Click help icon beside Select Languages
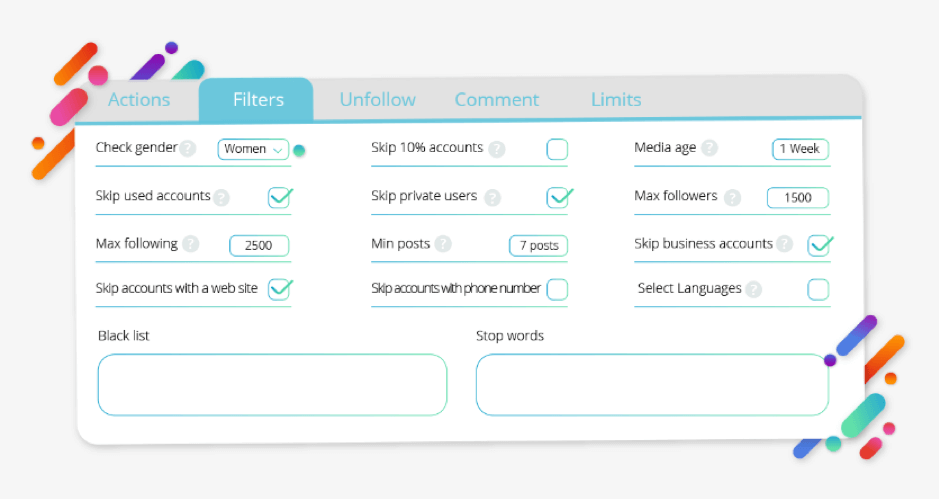 coord(753,289)
